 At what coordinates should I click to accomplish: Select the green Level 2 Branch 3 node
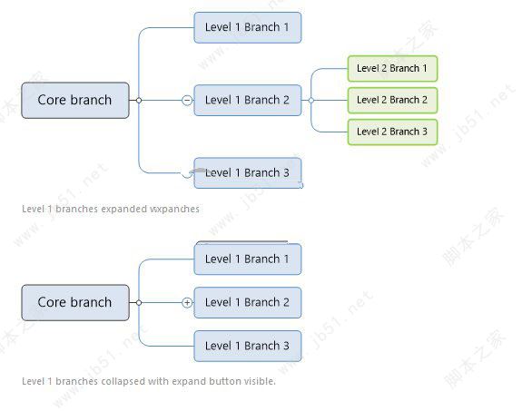pos(392,132)
